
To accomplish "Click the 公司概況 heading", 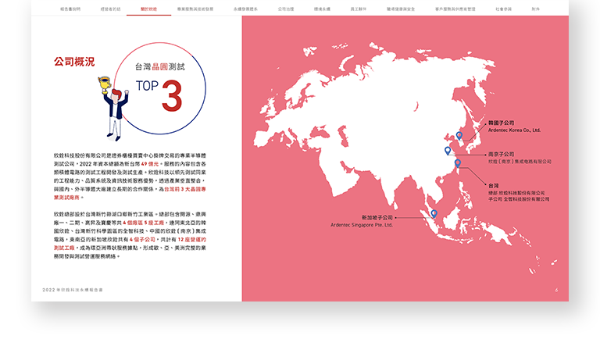I will (74, 61).
